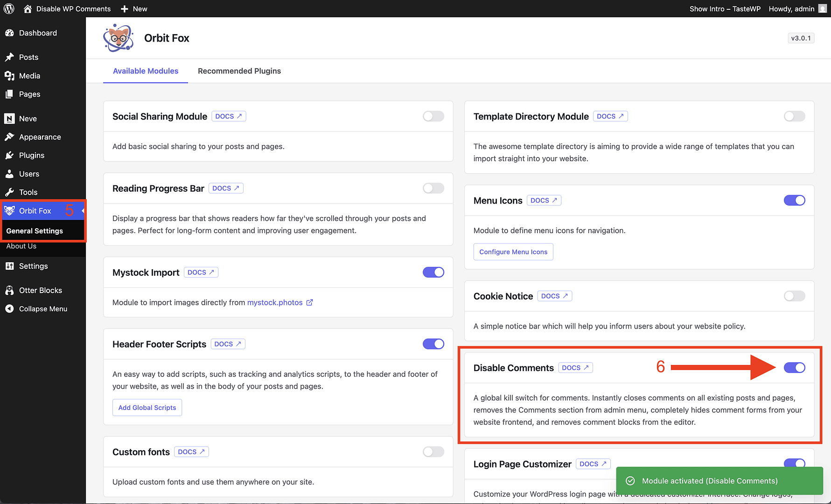Screen dimensions: 831x504
Task: Open DOCS for Social Sharing Module
Action: tap(229, 116)
